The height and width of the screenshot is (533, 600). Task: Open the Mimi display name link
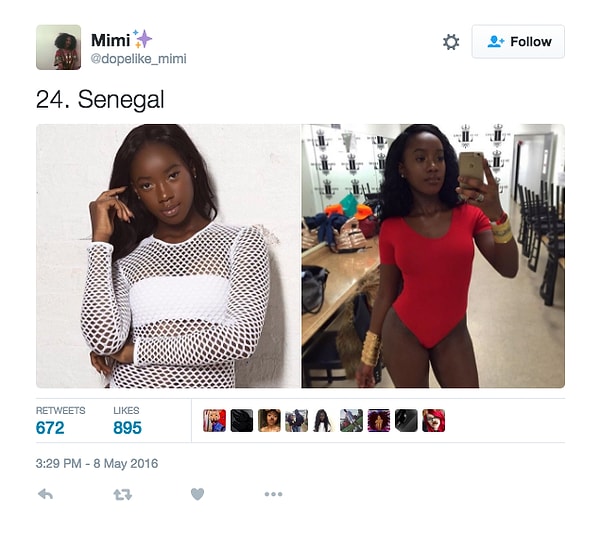[x=111, y=40]
